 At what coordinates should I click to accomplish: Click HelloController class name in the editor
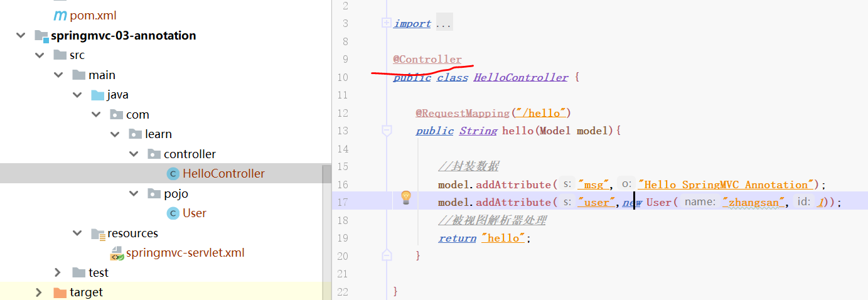point(521,77)
